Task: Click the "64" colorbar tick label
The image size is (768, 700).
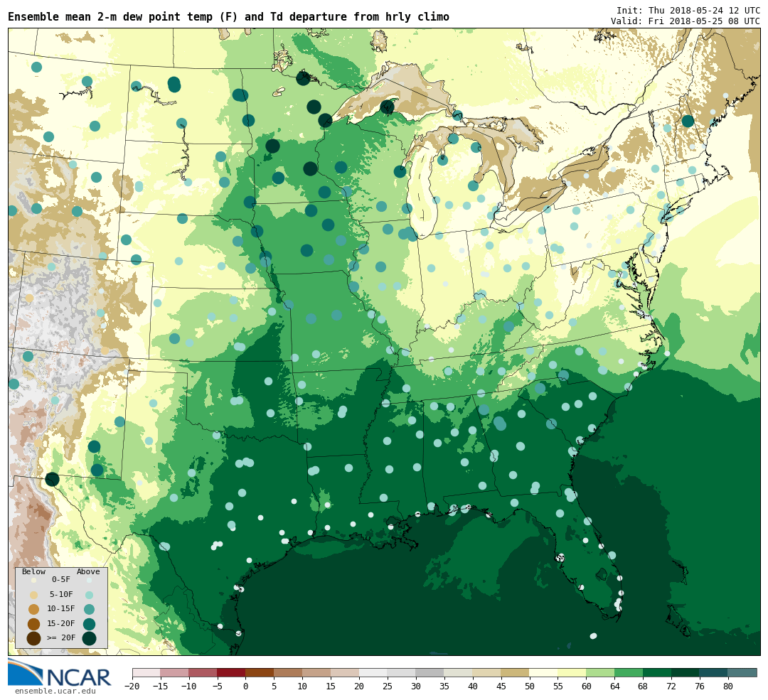Action: [614, 686]
